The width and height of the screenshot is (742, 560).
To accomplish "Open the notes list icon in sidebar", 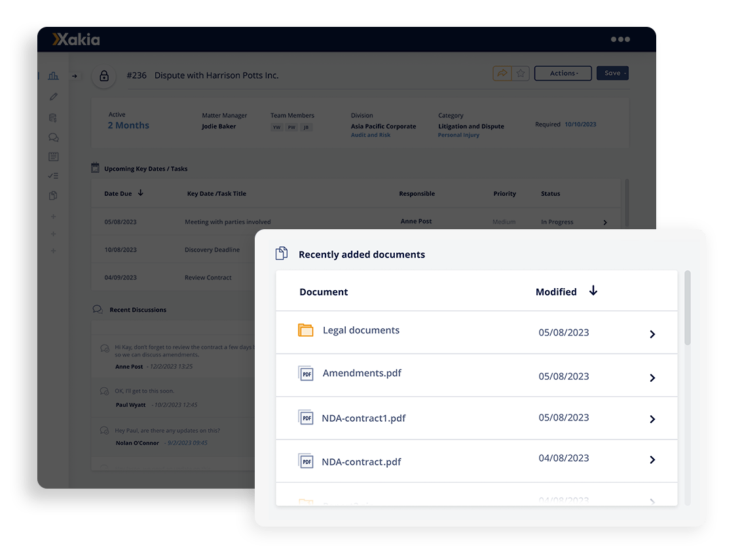I will 54,157.
